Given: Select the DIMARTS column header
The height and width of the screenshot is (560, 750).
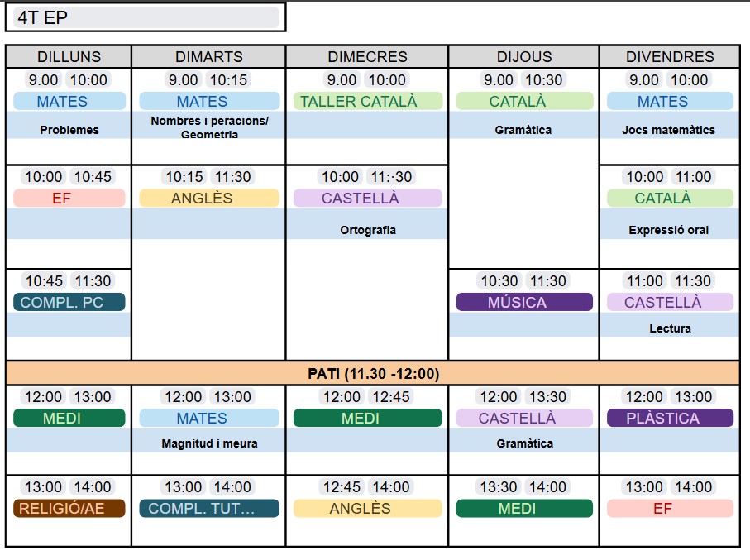Looking at the screenshot, I should (209, 57).
